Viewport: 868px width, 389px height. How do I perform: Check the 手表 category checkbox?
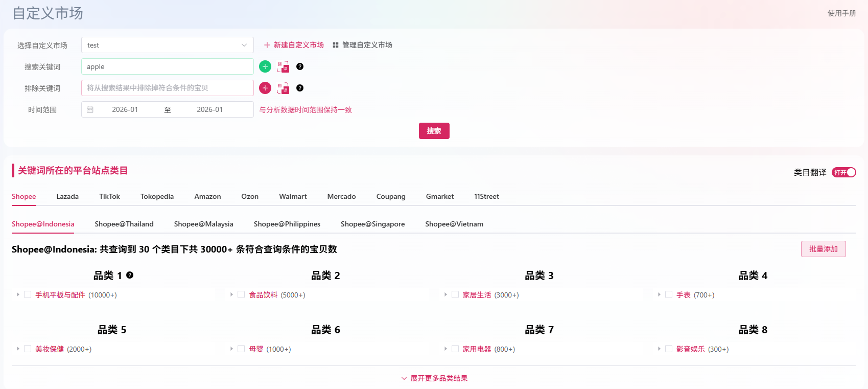pos(669,294)
